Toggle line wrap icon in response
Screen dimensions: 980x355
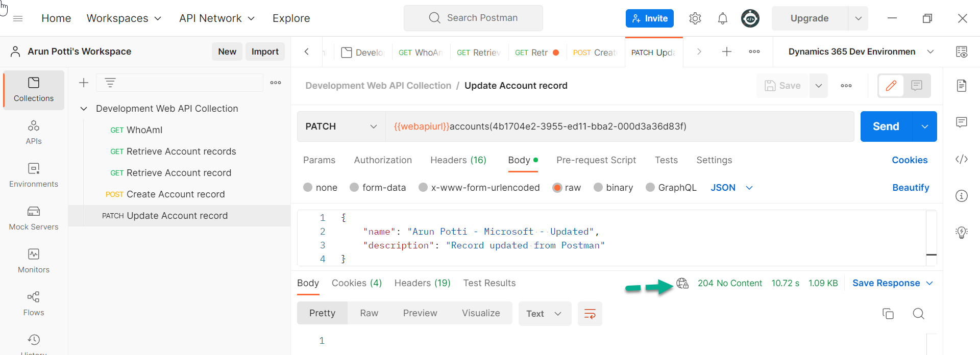coord(590,314)
